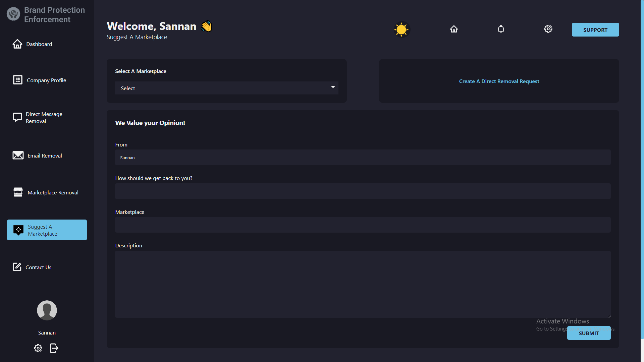
Task: Click the home icon in header
Action: pyautogui.click(x=454, y=29)
